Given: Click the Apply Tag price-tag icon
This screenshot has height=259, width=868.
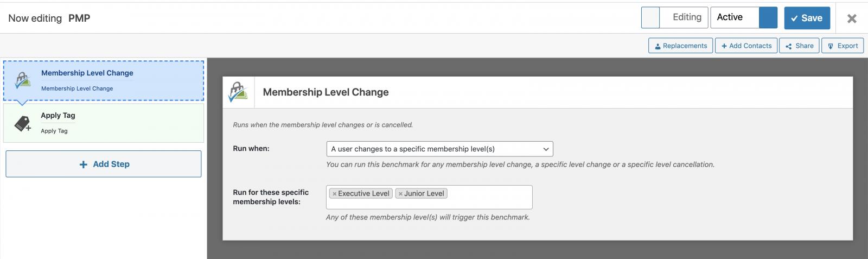Looking at the screenshot, I should 23,123.
